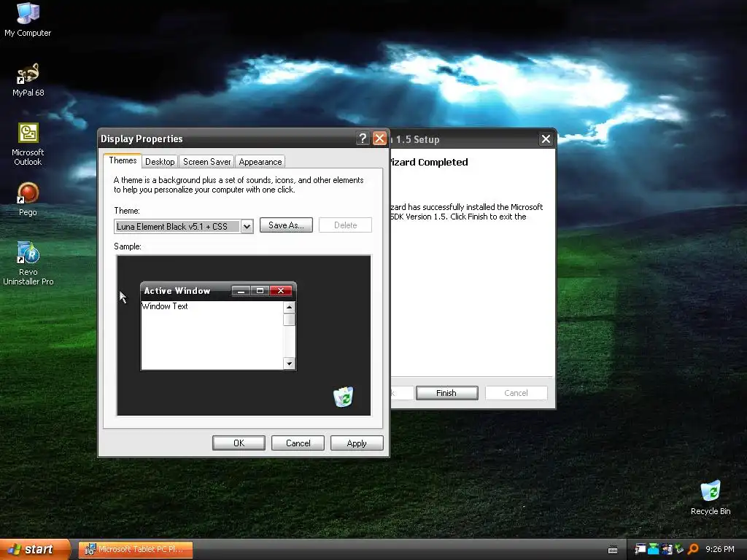
Task: Select the Recycle Bin on desktop
Action: 711,497
